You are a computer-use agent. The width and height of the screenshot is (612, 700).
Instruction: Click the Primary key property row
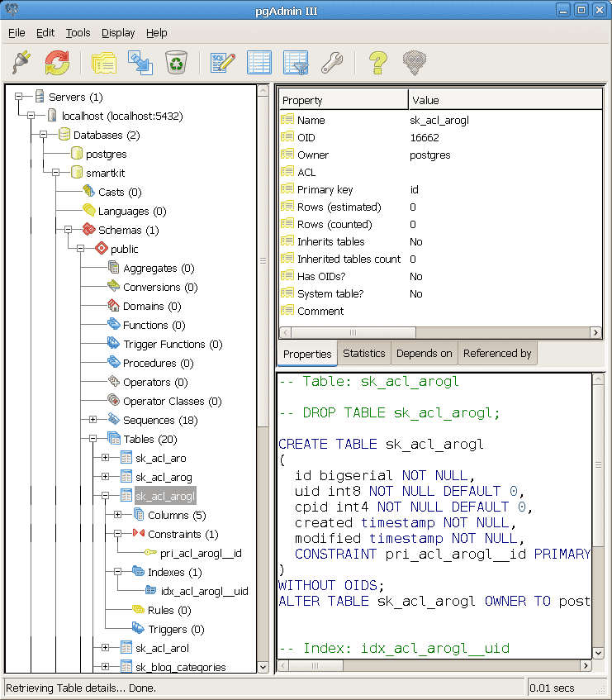point(440,189)
